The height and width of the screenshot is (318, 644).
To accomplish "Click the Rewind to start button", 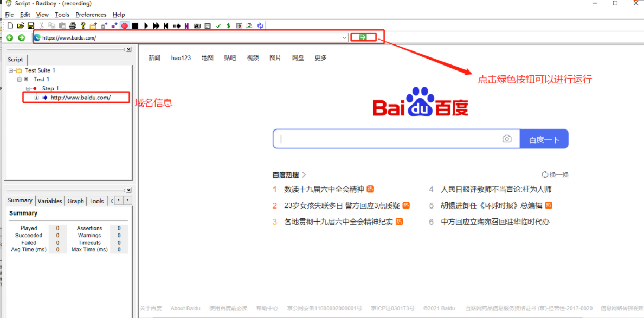I will (x=166, y=26).
